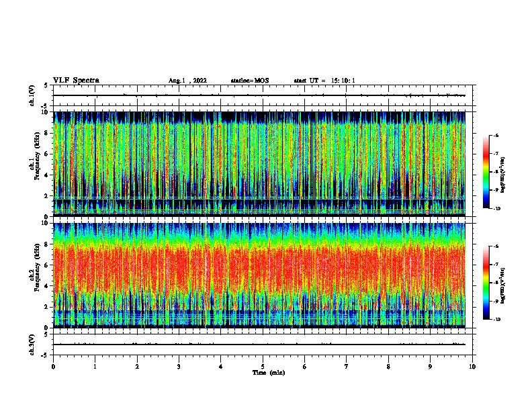Screen dimensions: 532x411
Task: Click the time axis tick label '7'
Action: tap(347, 367)
